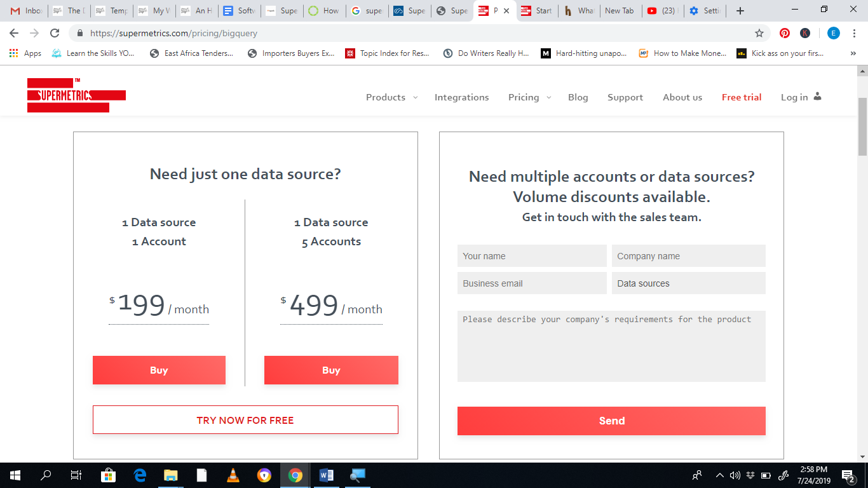The width and height of the screenshot is (868, 488).
Task: Focus the Business email field
Action: pyautogui.click(x=532, y=283)
